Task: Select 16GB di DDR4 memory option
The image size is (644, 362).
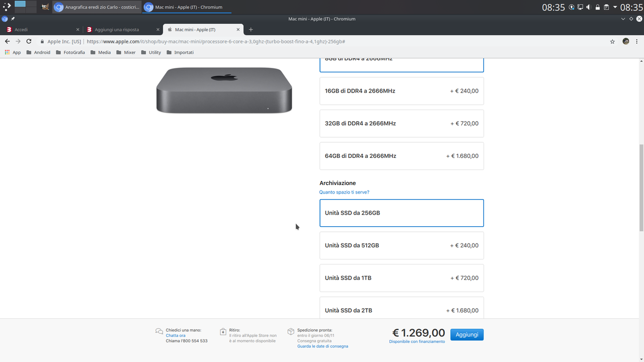Action: pyautogui.click(x=401, y=91)
